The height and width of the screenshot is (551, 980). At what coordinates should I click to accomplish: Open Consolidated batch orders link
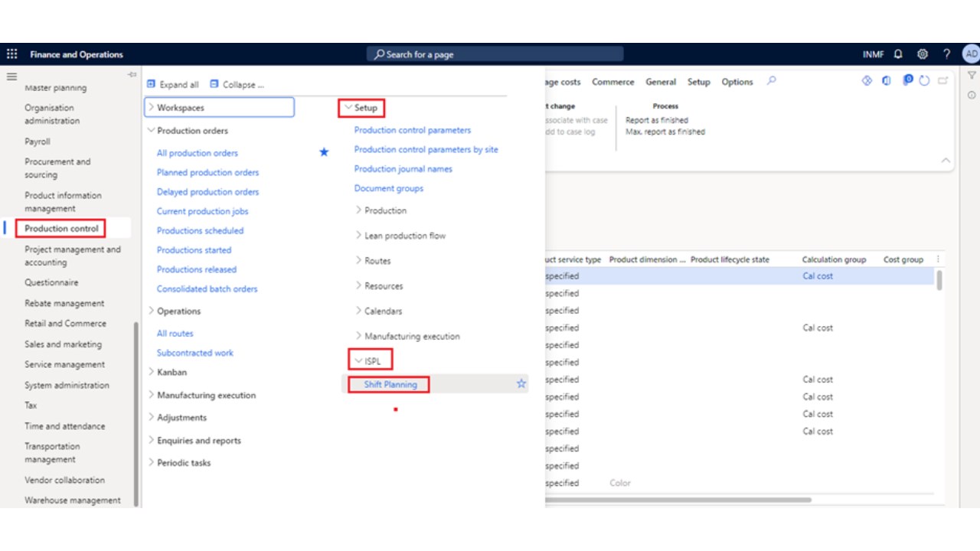[x=207, y=289]
